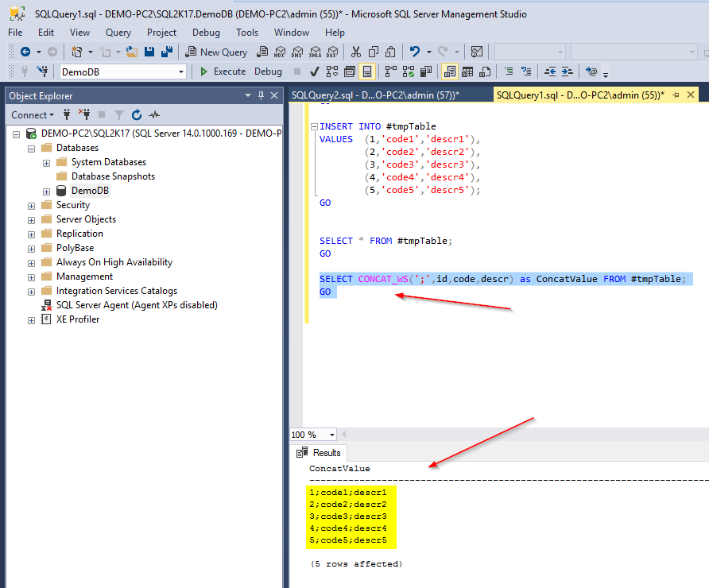Click the Save All icon
The height and width of the screenshot is (588, 709).
click(167, 52)
